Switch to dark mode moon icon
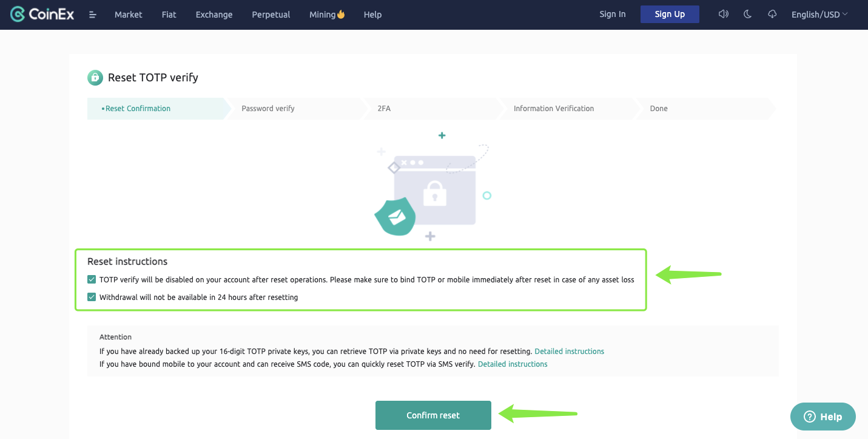The width and height of the screenshot is (868, 439). (747, 14)
